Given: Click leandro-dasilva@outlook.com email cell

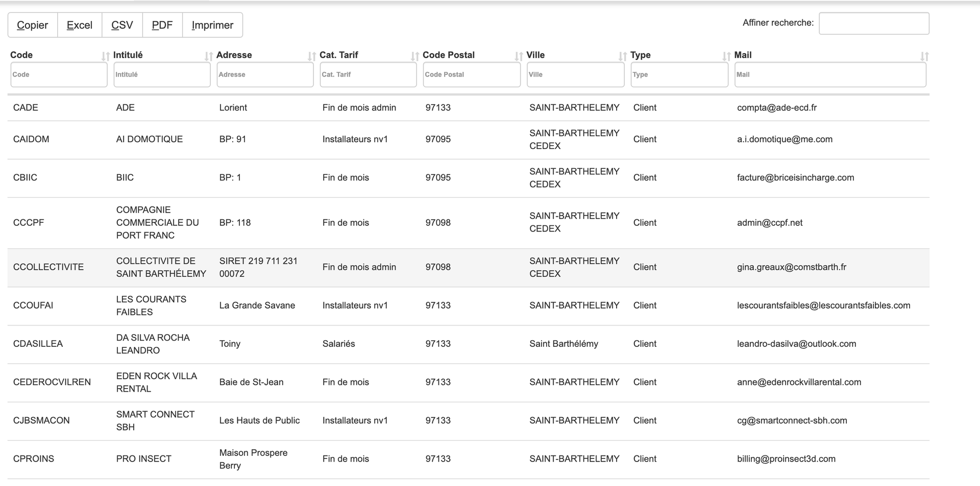Looking at the screenshot, I should pyautogui.click(x=797, y=344).
